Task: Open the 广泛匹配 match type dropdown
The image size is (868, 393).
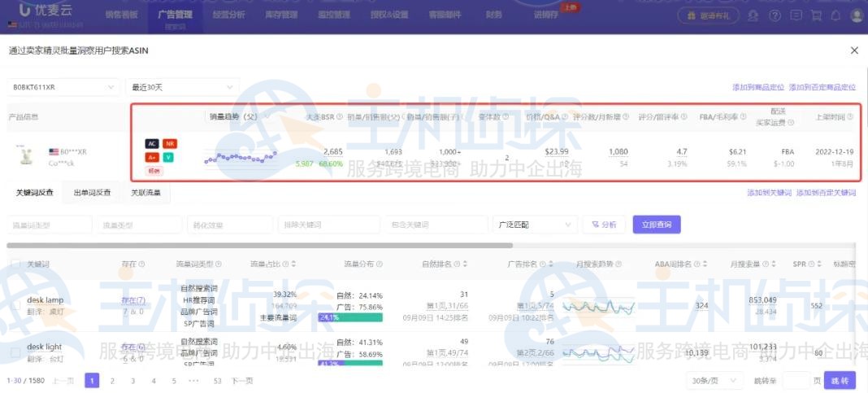Action: point(534,225)
